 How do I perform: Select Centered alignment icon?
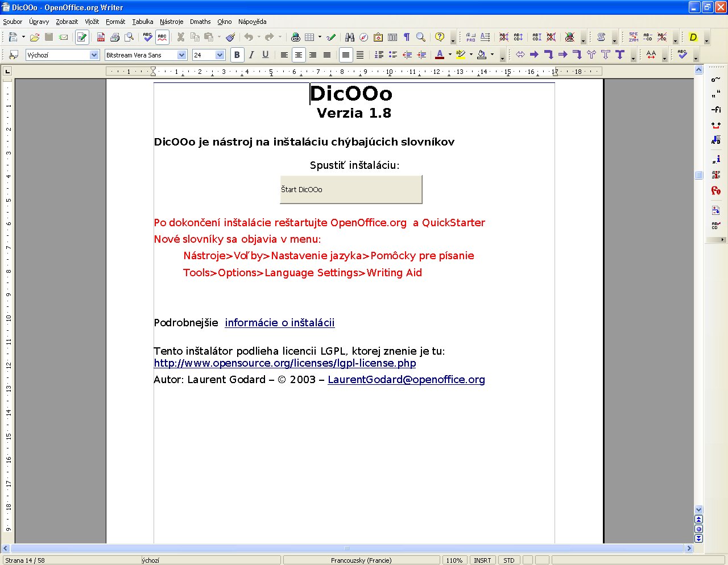point(299,55)
